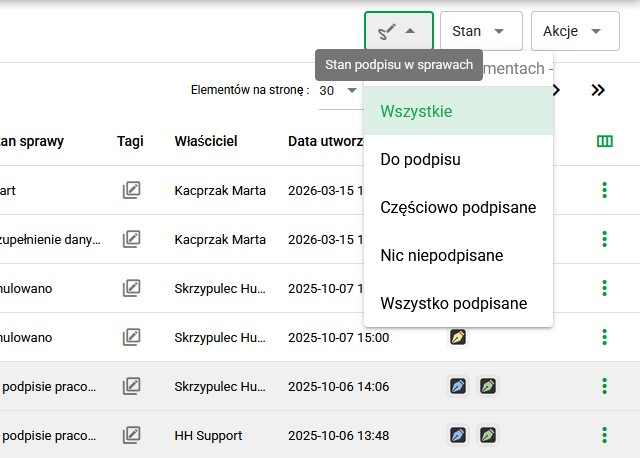The image size is (640, 458).
Task: Click the Tagi column header
Action: (x=130, y=141)
